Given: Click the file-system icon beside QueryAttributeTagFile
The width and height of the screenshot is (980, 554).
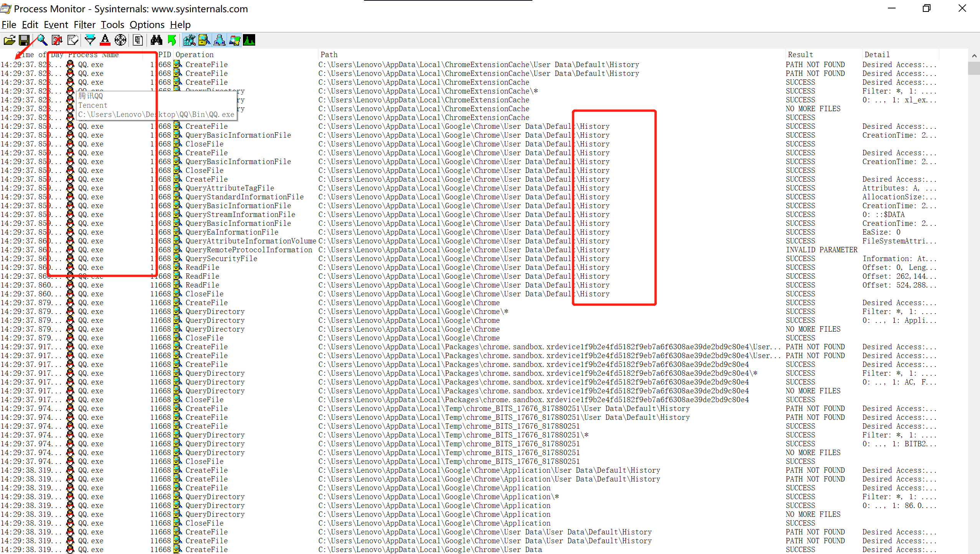Looking at the screenshot, I should tap(177, 188).
